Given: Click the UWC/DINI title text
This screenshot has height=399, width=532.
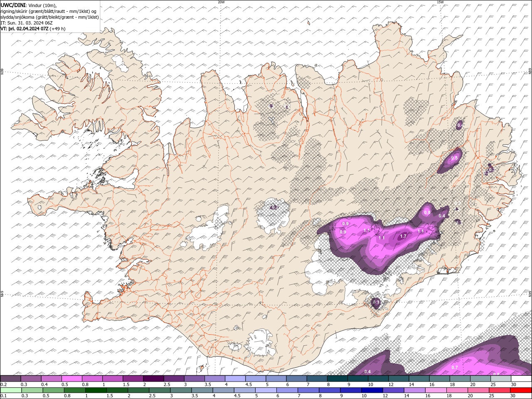Looking at the screenshot, I should click(13, 5).
